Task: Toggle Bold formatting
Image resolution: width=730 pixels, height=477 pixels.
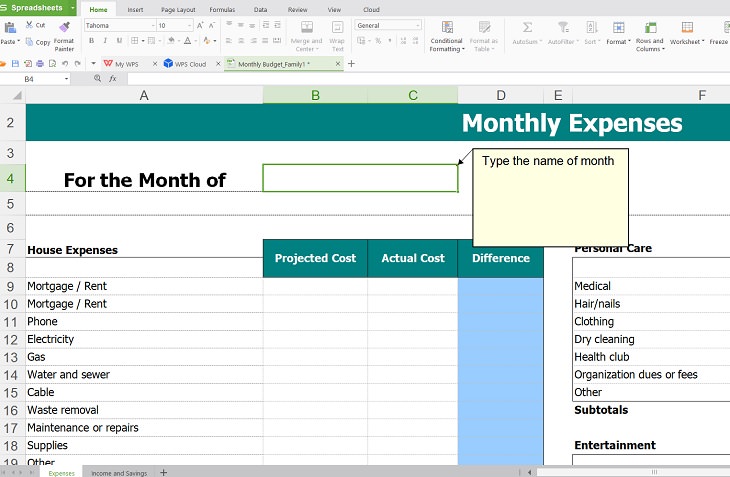Action: (x=92, y=41)
